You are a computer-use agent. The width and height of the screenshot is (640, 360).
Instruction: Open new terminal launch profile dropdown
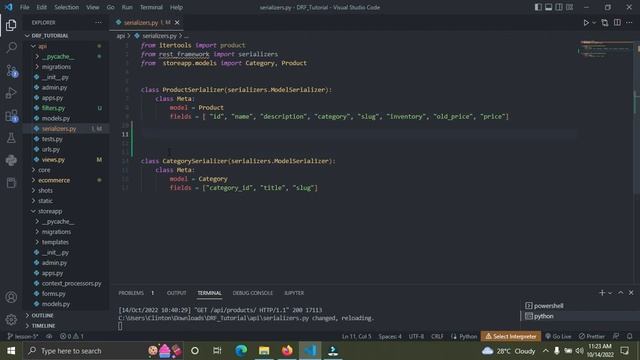tap(610, 293)
